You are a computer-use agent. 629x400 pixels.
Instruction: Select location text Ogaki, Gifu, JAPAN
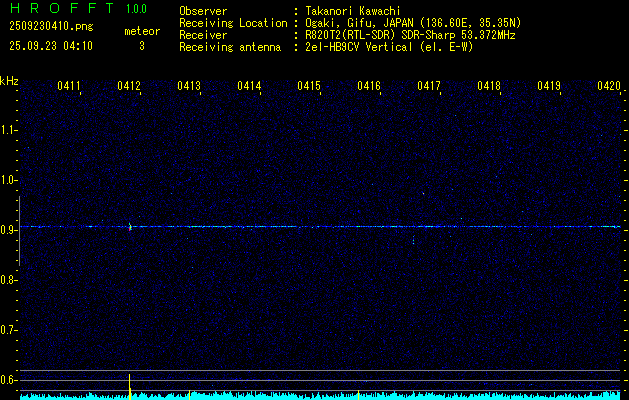click(x=359, y=23)
